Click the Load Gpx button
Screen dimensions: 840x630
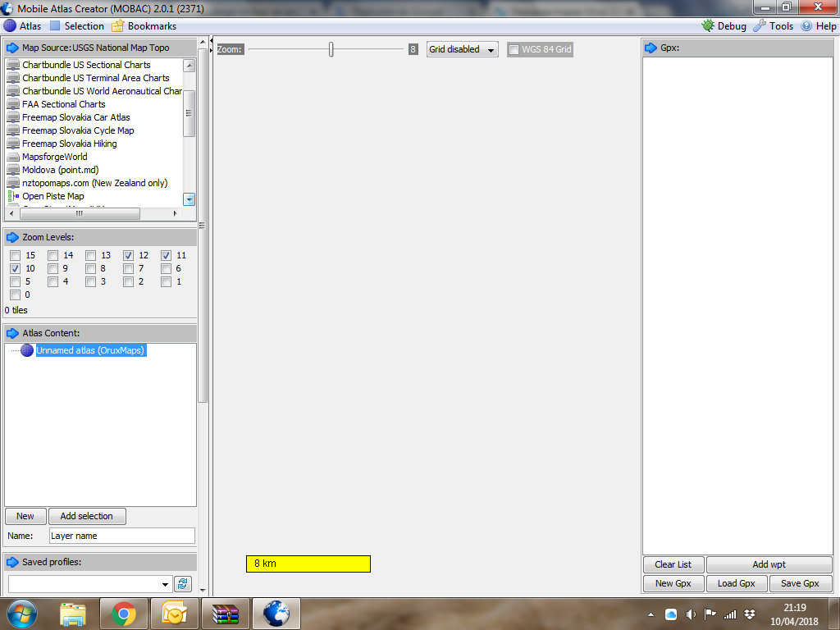tap(736, 583)
